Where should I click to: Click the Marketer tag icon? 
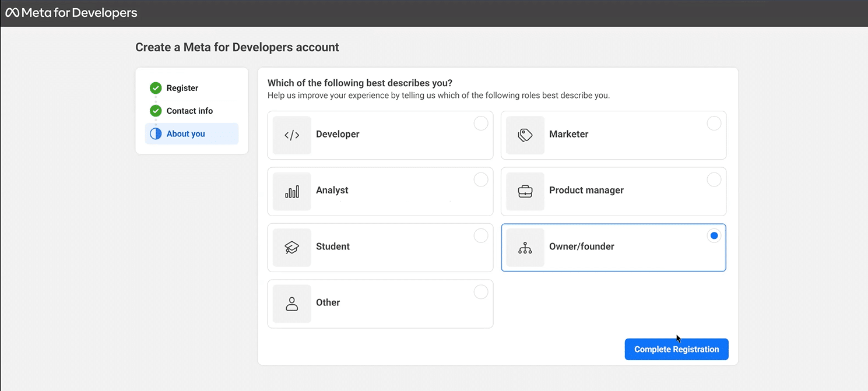point(525,135)
